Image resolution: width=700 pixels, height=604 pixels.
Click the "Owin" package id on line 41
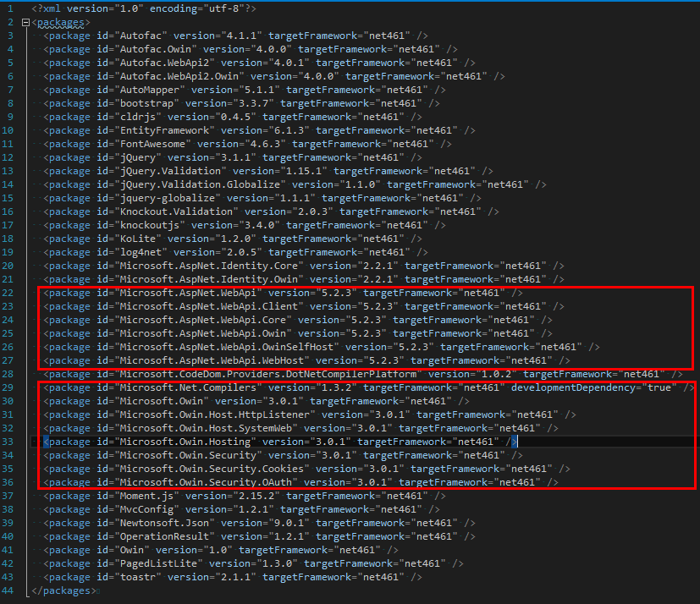coord(132,550)
